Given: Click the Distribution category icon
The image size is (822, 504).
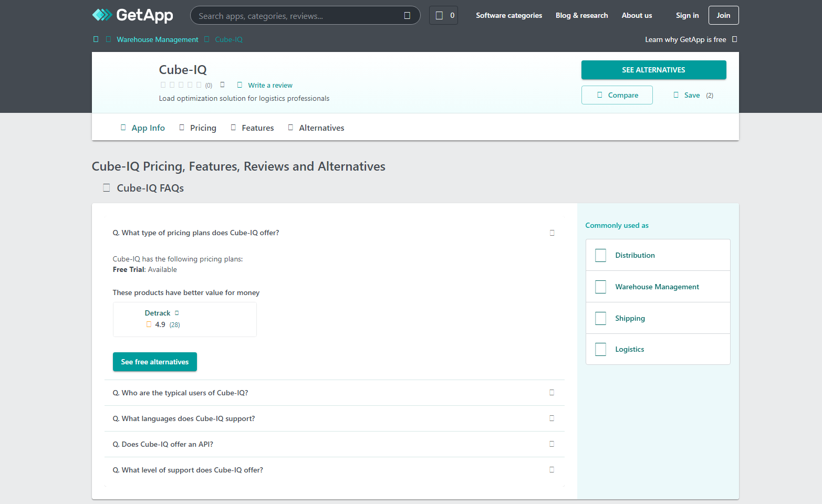Looking at the screenshot, I should pos(601,255).
